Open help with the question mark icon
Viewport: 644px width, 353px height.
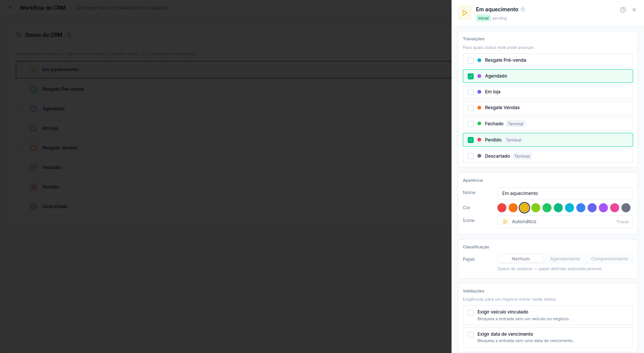point(623,10)
